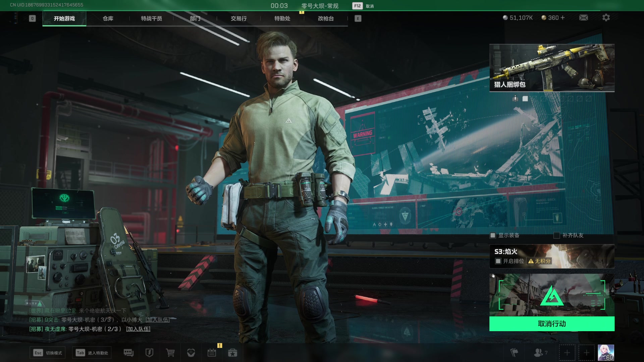
Task: Open the 交易行 tab
Action: click(x=238, y=18)
